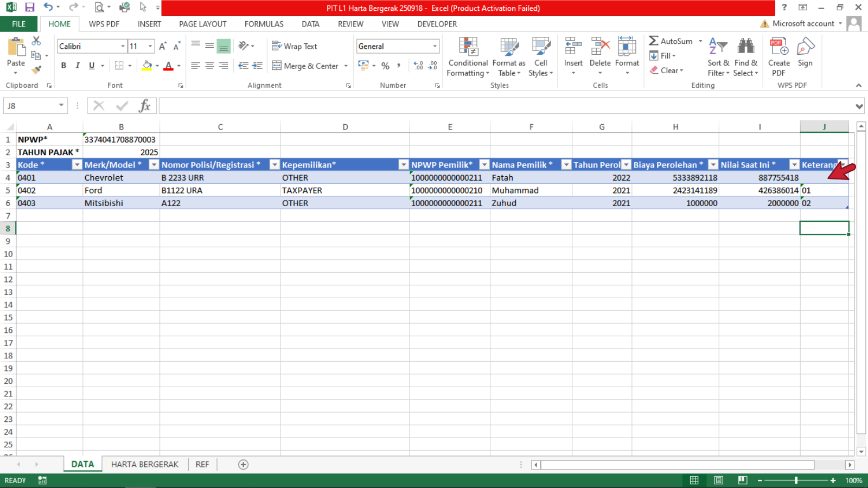Viewport: 868px width, 488px height.
Task: Click the Find & Select binoculars icon
Action: (x=745, y=57)
